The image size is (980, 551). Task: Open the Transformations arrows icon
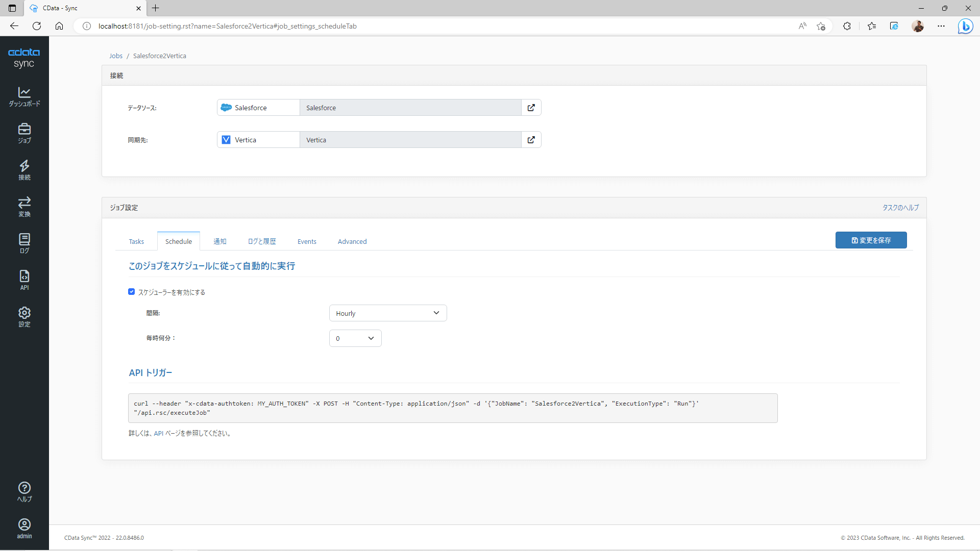[x=24, y=207]
